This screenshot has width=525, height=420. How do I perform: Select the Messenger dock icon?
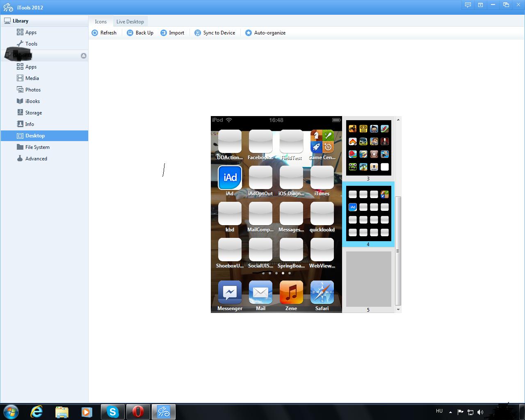[230, 292]
